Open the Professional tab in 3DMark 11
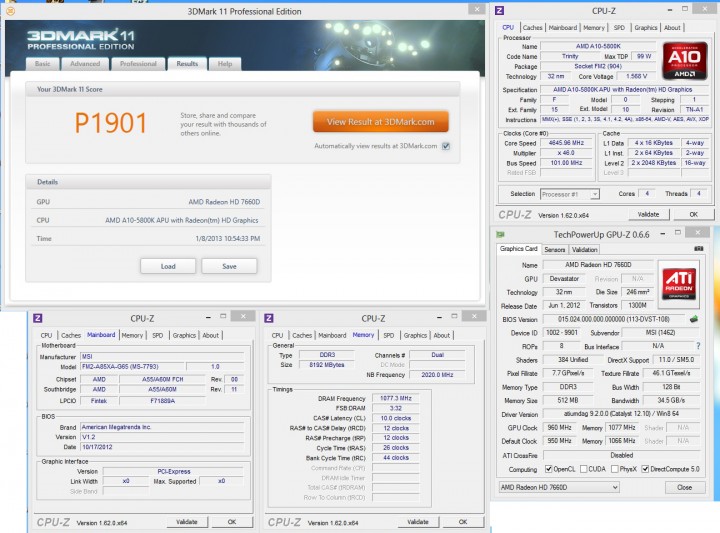The image size is (720, 533). click(x=138, y=64)
